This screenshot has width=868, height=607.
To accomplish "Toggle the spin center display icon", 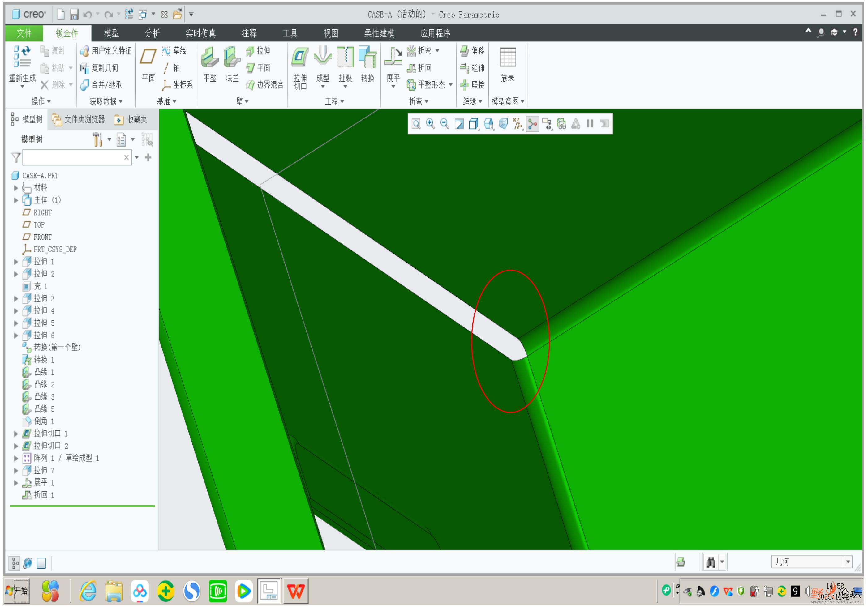I will pos(532,124).
